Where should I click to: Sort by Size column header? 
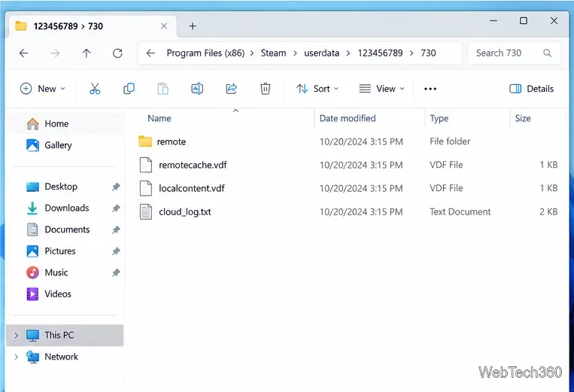pos(523,119)
